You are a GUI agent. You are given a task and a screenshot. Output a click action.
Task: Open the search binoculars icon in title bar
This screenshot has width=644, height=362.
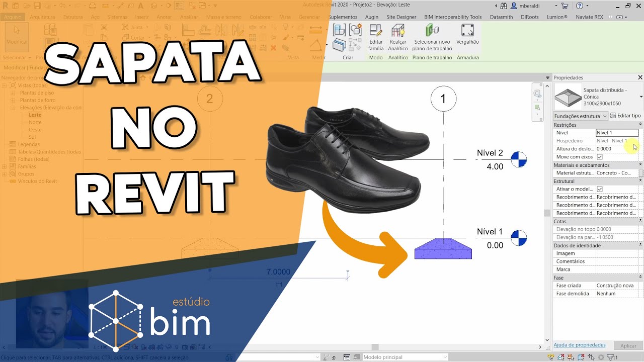point(504,6)
